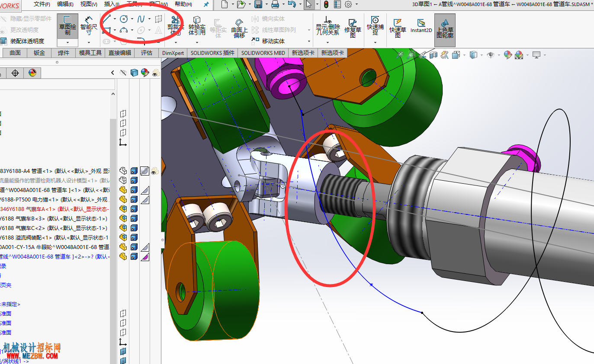
Task: Select the Circle sketch tool
Action: (x=124, y=19)
